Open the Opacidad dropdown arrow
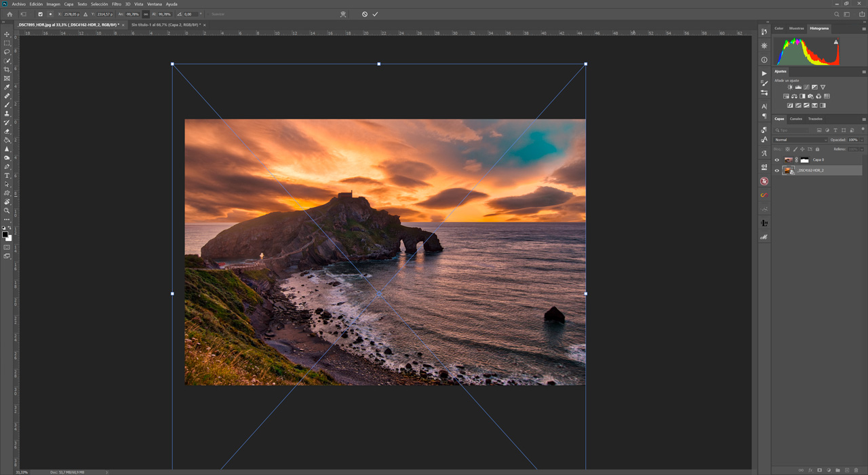This screenshot has width=868, height=475. pos(861,139)
